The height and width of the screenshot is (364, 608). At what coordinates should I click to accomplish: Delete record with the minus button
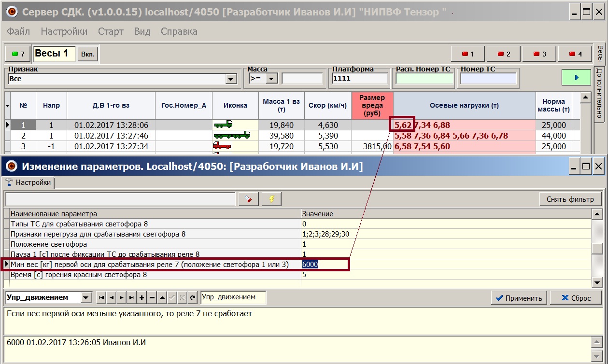152,298
